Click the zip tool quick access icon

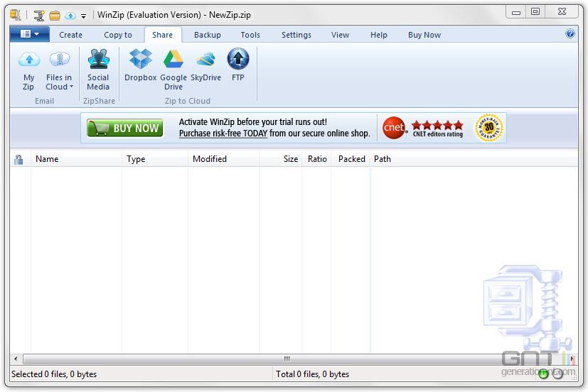click(x=39, y=16)
